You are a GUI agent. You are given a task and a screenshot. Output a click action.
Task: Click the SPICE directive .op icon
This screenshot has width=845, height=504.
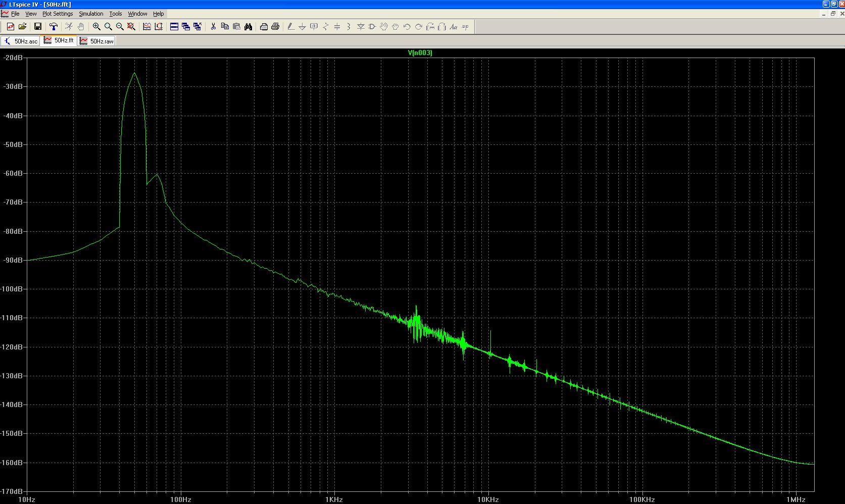465,27
